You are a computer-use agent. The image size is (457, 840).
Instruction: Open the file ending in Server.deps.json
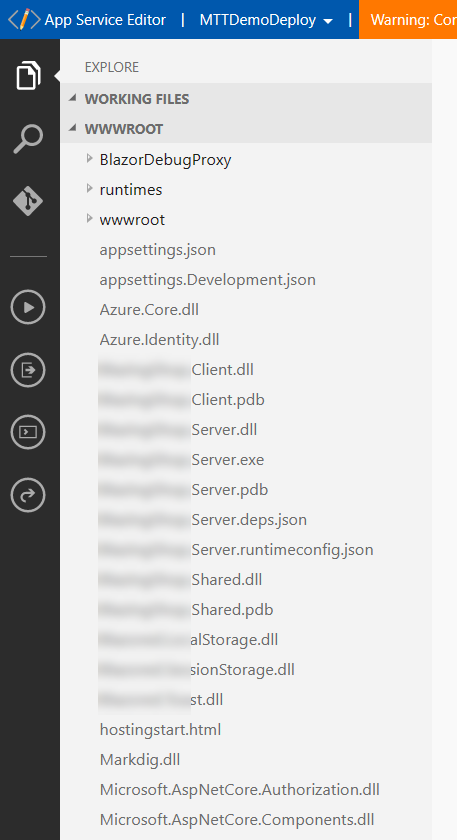(x=203, y=520)
